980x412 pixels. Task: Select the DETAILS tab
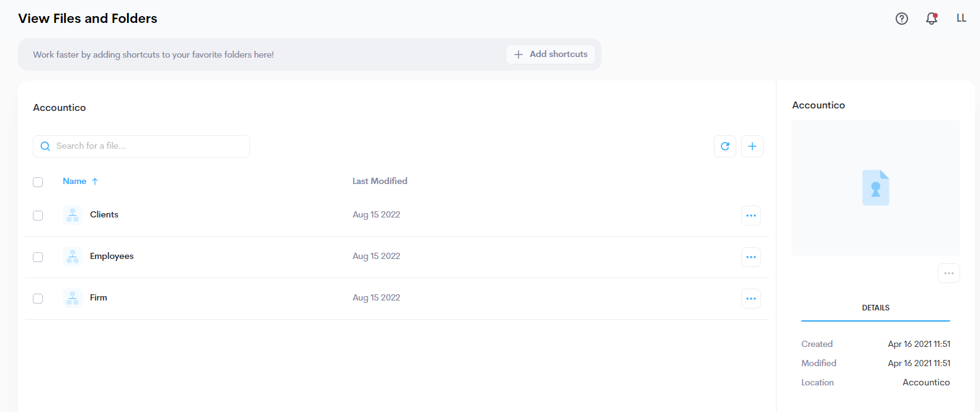[x=875, y=308]
